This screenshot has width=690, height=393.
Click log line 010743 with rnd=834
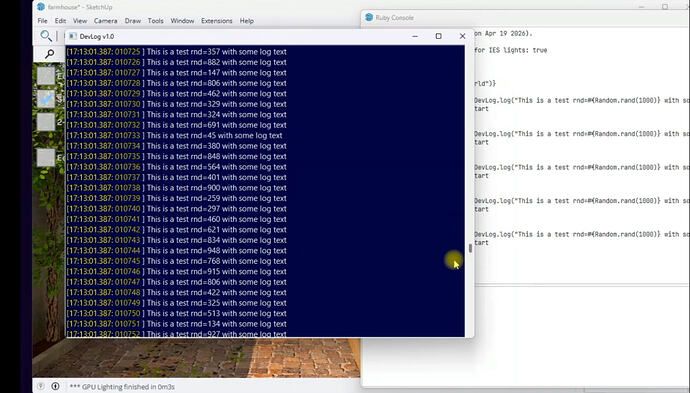pos(176,240)
